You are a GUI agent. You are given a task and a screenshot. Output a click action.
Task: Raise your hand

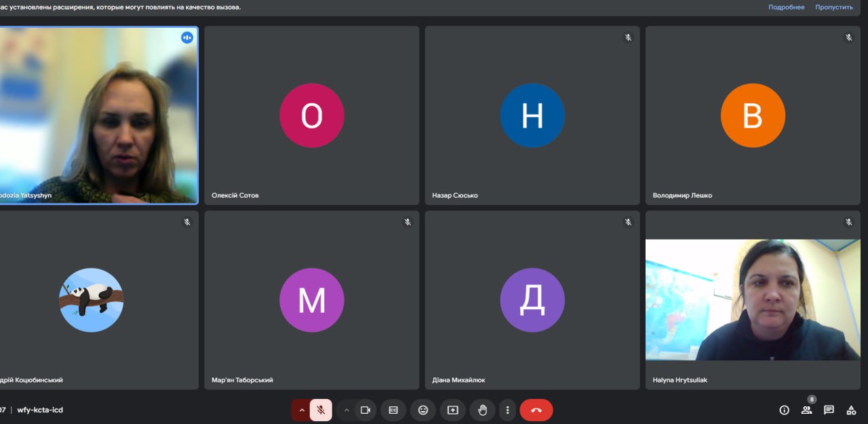point(483,410)
